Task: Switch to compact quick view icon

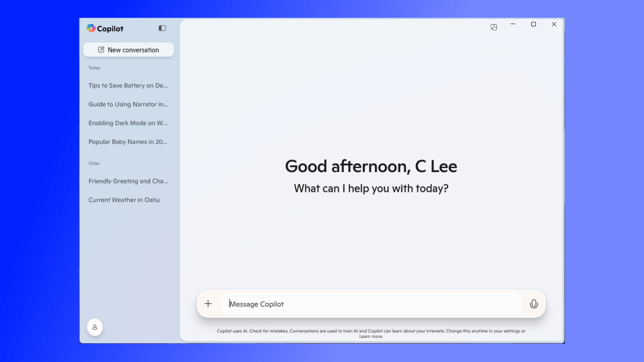Action: click(494, 27)
